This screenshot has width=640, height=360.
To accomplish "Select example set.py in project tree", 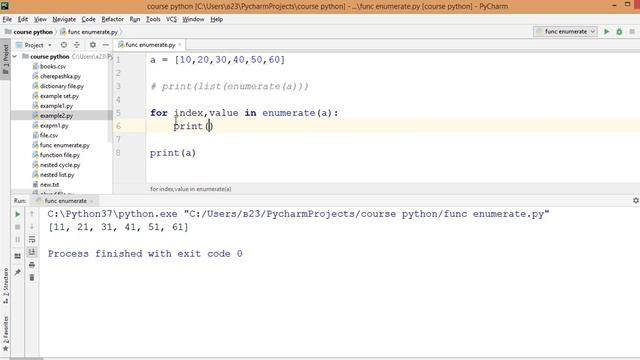I will (59, 96).
